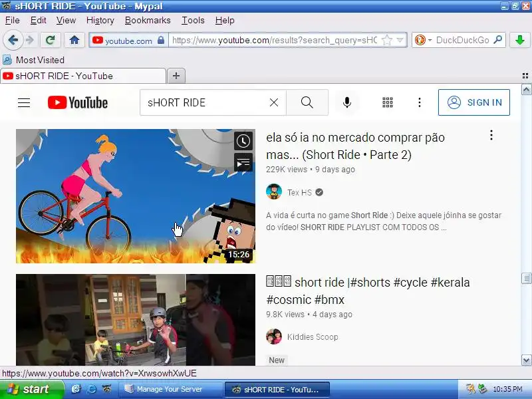Click the sHORT RIDE - YouTu... taskbar button

277,390
